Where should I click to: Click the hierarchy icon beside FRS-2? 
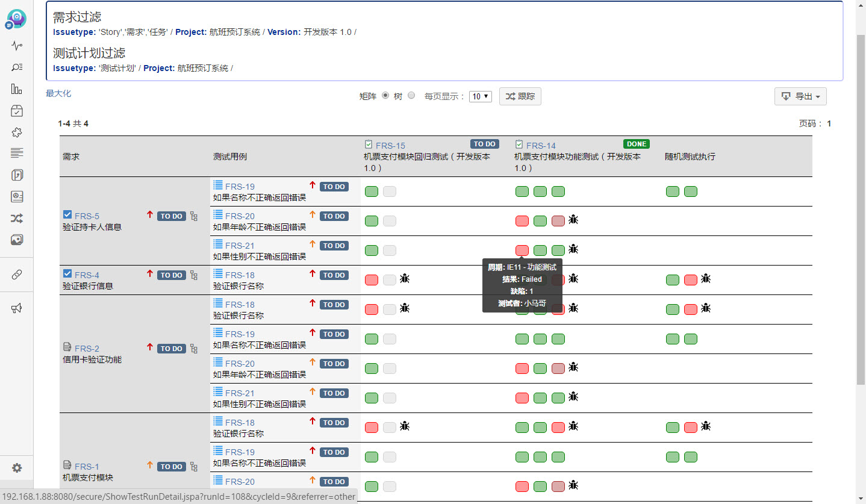click(194, 349)
